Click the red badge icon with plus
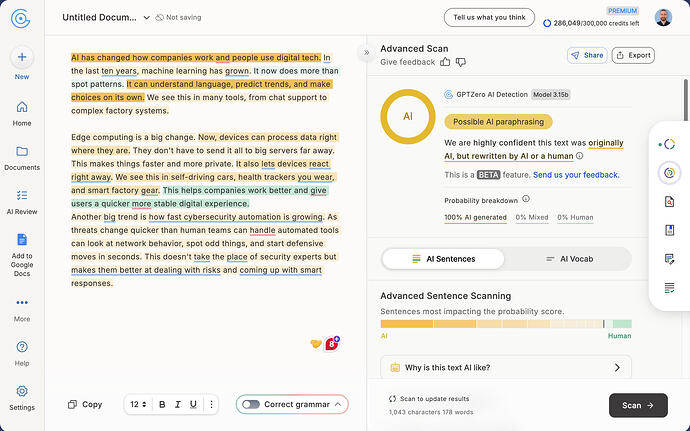 click(x=332, y=344)
